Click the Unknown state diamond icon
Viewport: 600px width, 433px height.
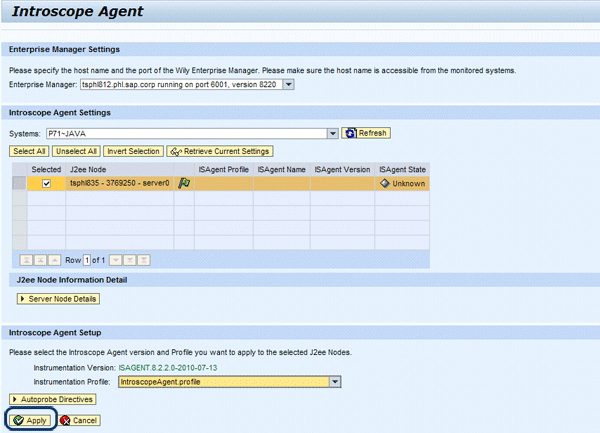(385, 184)
